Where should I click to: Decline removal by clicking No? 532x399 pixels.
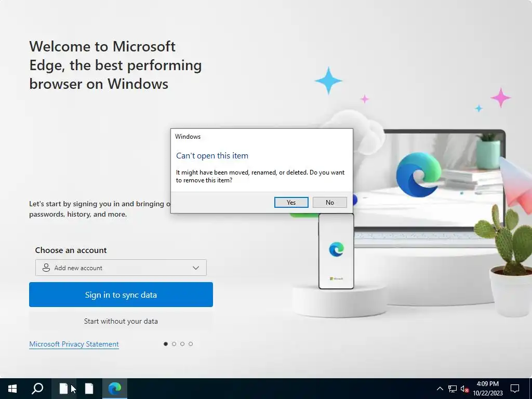tap(330, 203)
